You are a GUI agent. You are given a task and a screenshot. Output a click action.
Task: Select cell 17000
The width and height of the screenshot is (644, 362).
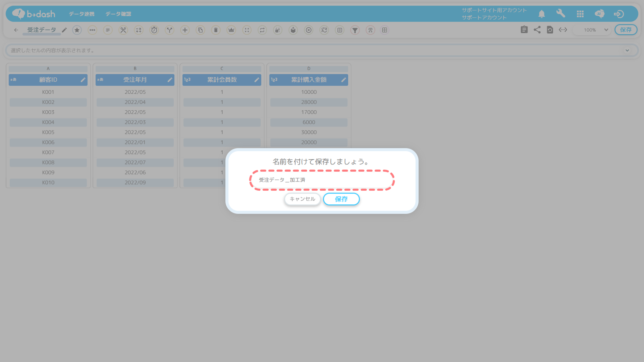[309, 112]
